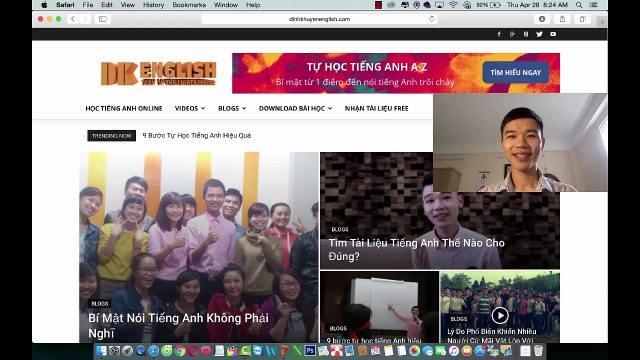Viewport: 640px width, 360px height.
Task: Click the TRENDING NOW label
Action: (111, 136)
